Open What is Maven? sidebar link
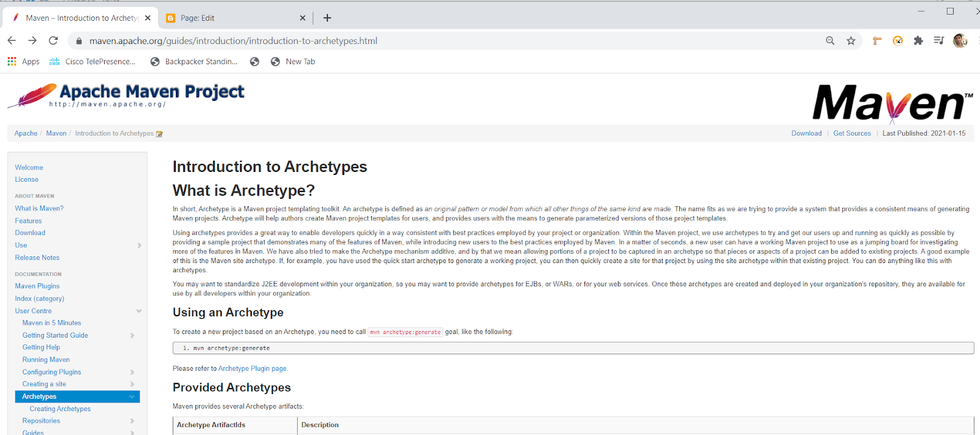 pyautogui.click(x=39, y=209)
